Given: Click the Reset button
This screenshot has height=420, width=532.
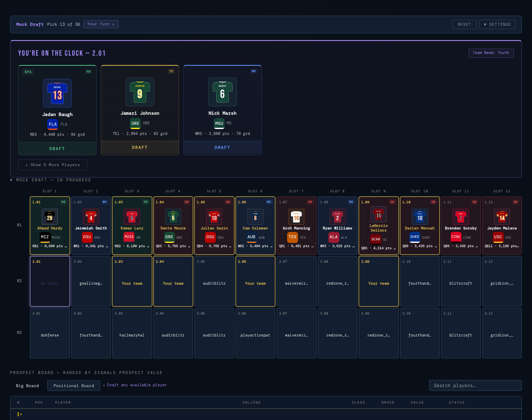Looking at the screenshot, I should click(465, 24).
